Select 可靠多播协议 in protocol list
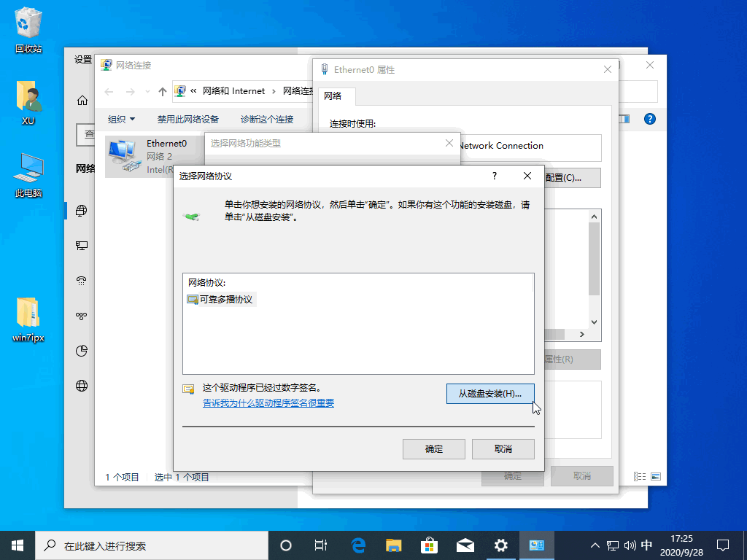The width and height of the screenshot is (747, 560). pos(222,300)
